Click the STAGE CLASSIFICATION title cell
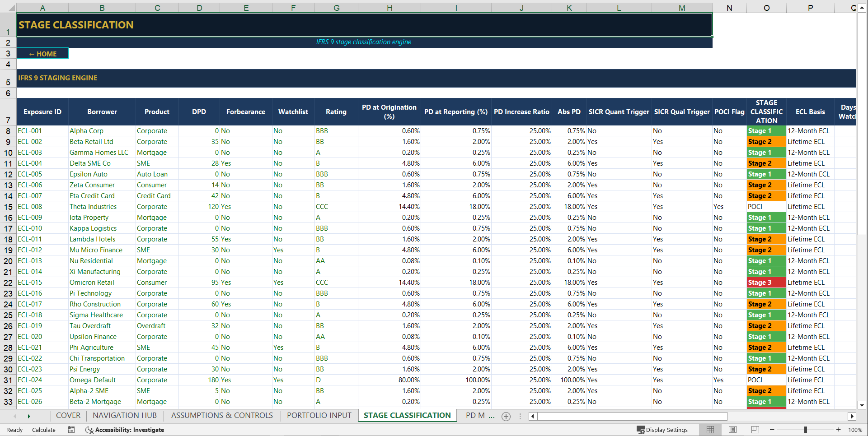The image size is (868, 436). tap(364, 25)
